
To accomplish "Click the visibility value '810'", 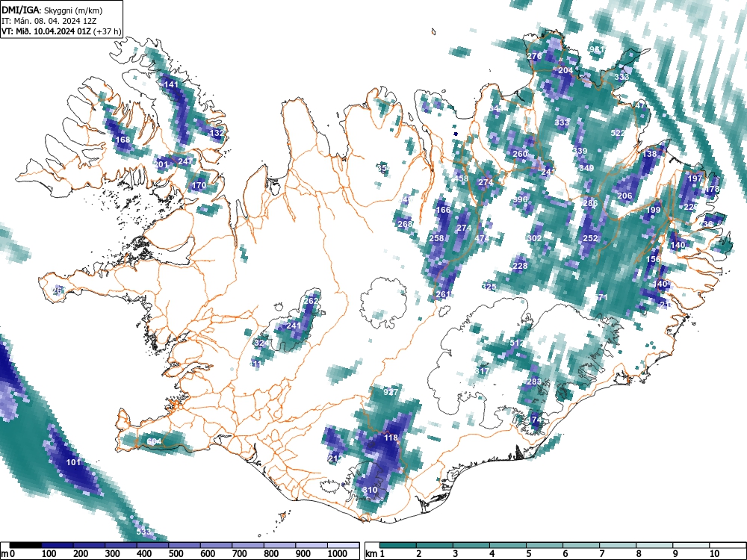I will click(371, 490).
